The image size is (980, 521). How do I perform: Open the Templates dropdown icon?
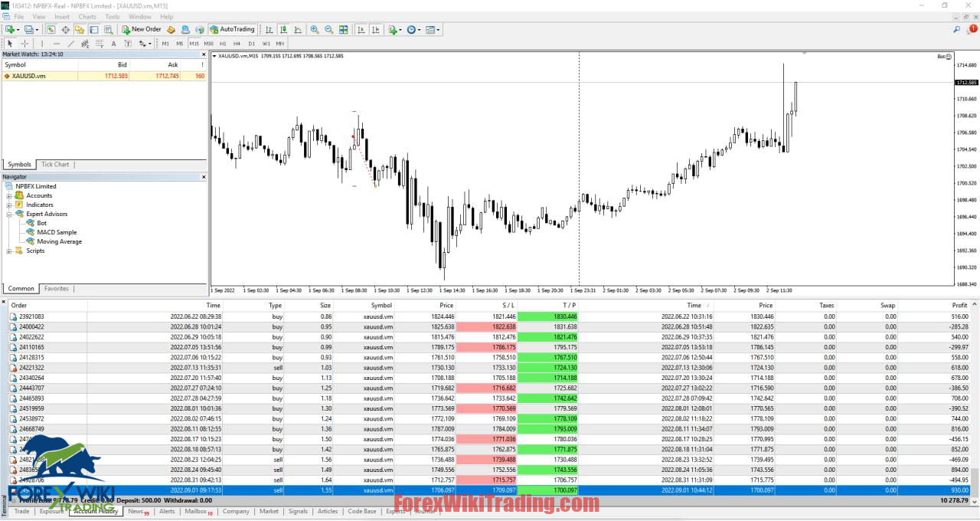433,30
